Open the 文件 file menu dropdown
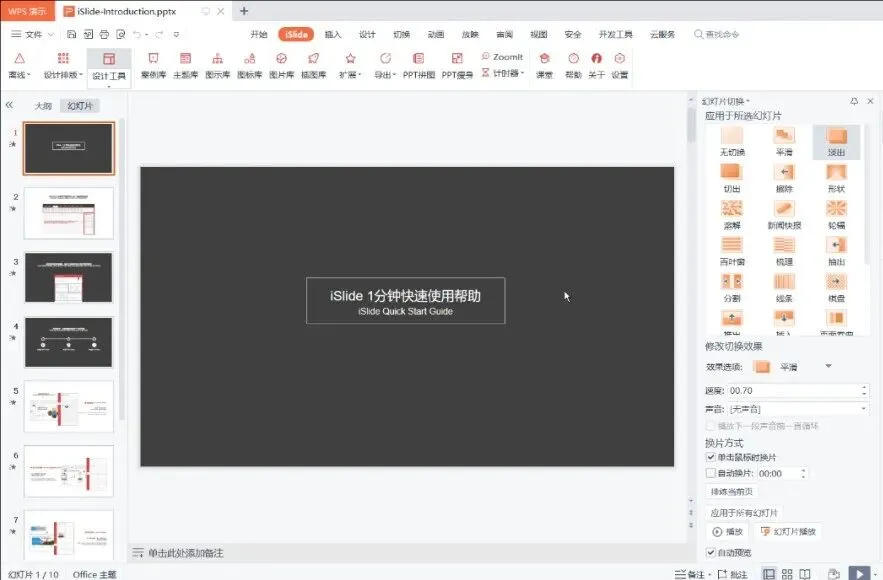The width and height of the screenshot is (883, 580). pos(33,34)
